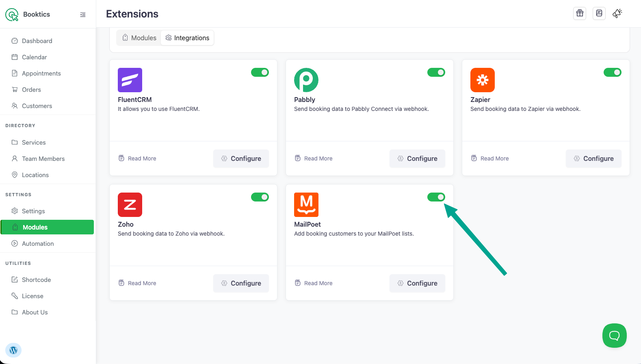Click the Dashboard icon in the sidebar
The height and width of the screenshot is (364, 641).
(x=15, y=41)
